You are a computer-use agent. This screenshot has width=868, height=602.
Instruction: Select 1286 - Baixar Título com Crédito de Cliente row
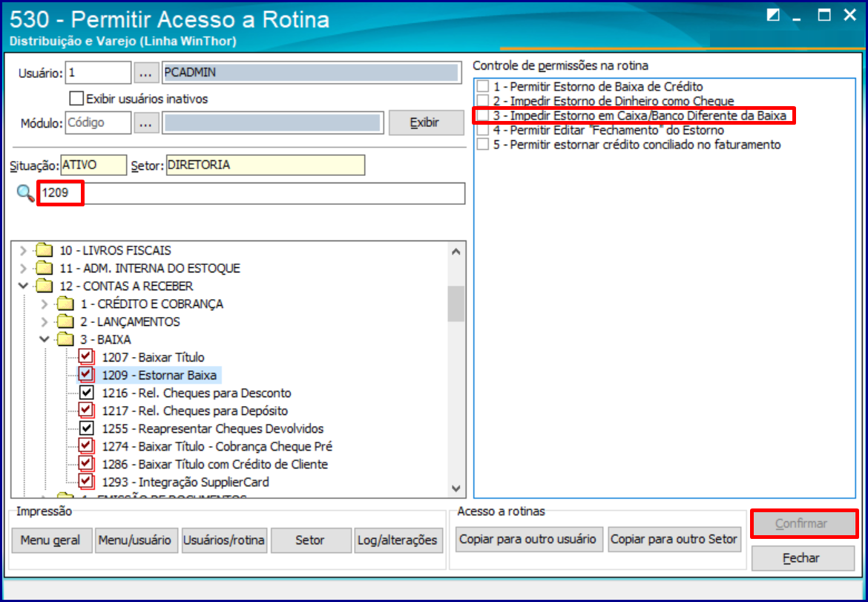(215, 463)
